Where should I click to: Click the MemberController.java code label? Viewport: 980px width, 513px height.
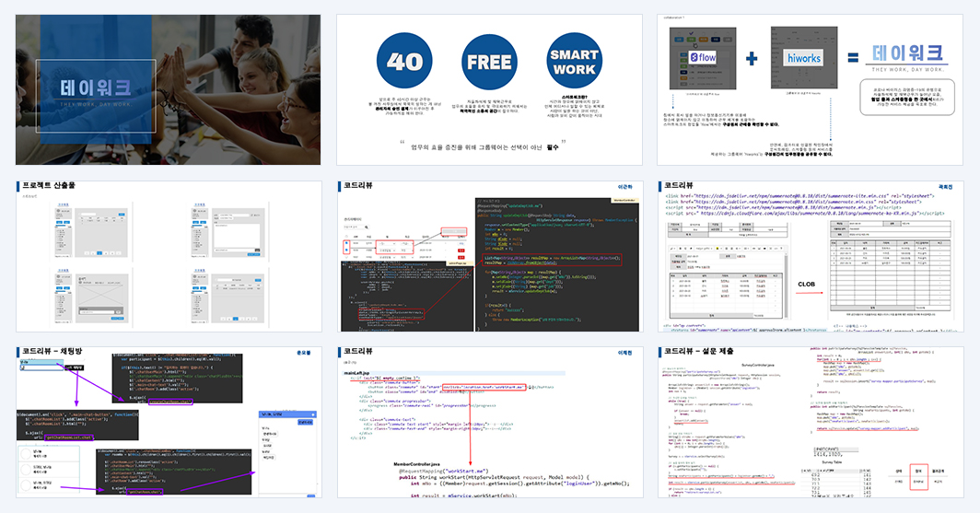click(417, 464)
